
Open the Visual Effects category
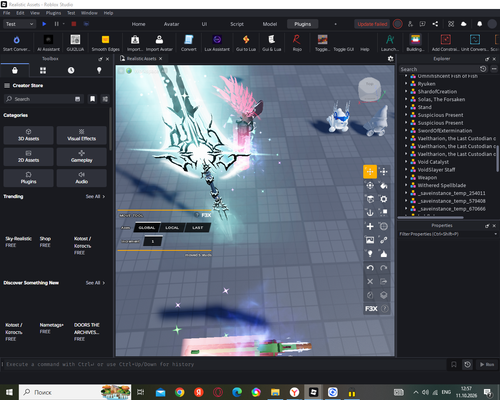[x=81, y=135]
